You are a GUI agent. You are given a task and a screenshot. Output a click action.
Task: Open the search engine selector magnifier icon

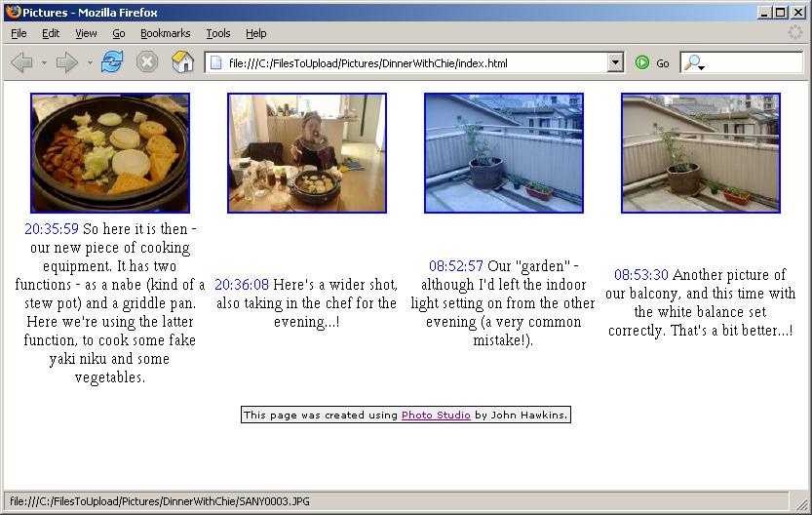694,63
